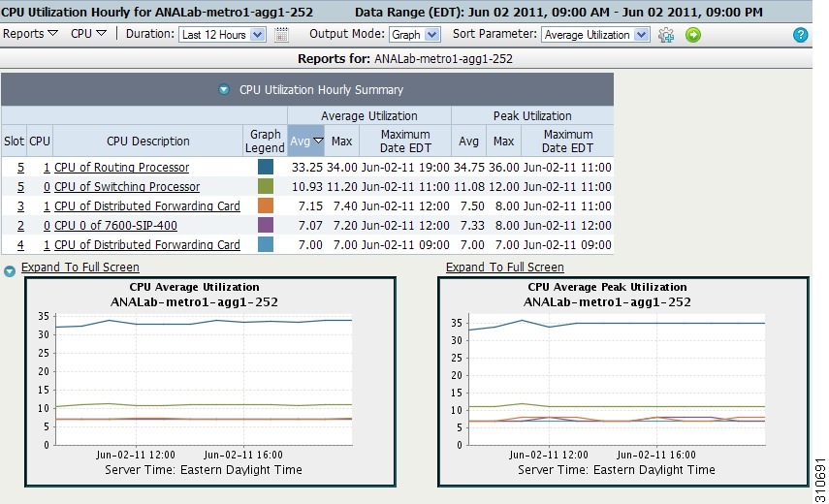Click CPU number 1 link in Routing Processor row
Viewport: 829px width, 504px height.
point(48,168)
